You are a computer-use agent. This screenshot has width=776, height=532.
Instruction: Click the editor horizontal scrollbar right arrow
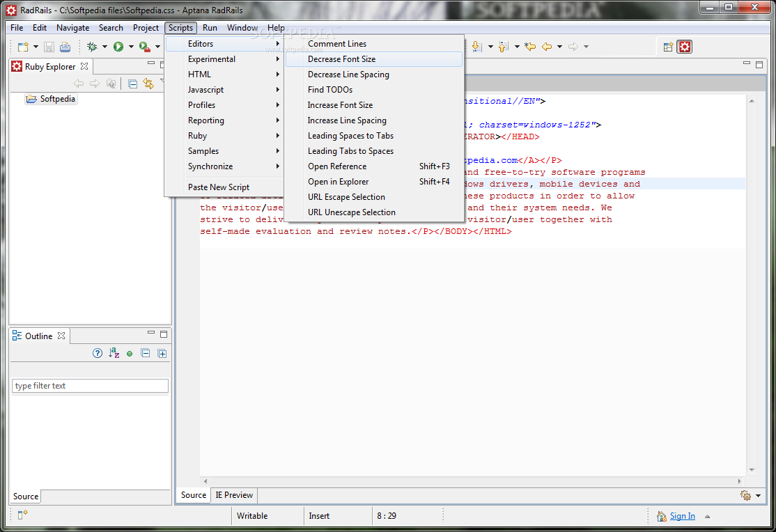pos(740,481)
